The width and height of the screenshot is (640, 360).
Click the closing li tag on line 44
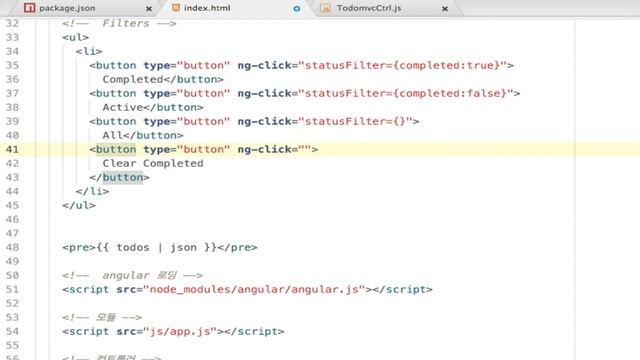pyautogui.click(x=92, y=191)
